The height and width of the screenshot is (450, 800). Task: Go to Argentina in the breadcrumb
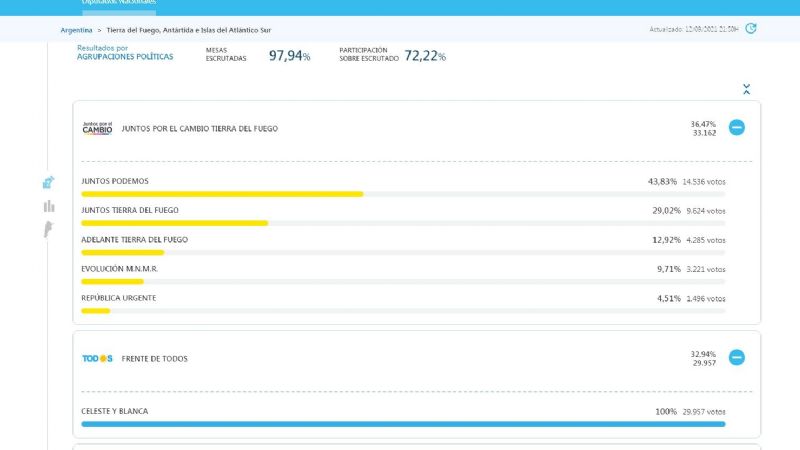(x=77, y=30)
